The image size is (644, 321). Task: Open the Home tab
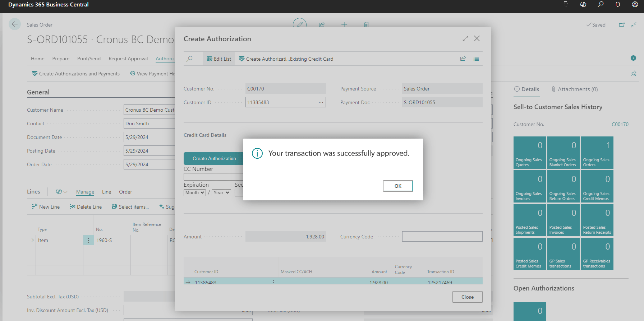(x=38, y=59)
